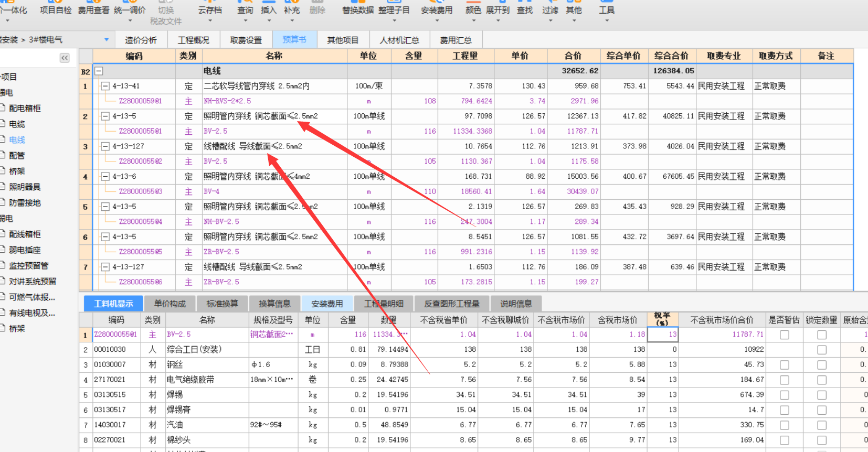Toggle 是否暂估 checkbox for 钢丝 row
868x452 pixels.
pyautogui.click(x=785, y=364)
